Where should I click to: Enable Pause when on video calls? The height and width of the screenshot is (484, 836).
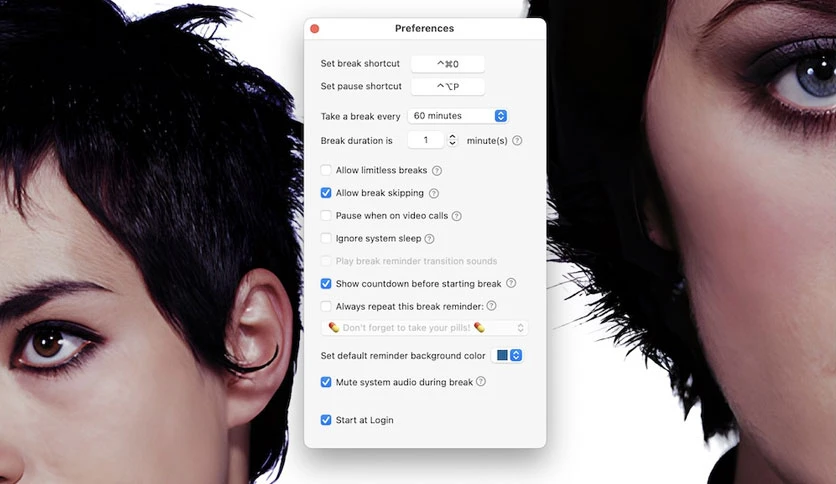point(326,215)
